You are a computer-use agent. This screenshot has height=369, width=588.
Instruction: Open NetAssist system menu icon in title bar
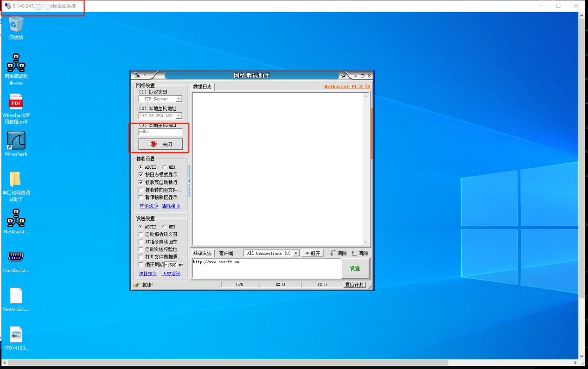click(x=137, y=75)
